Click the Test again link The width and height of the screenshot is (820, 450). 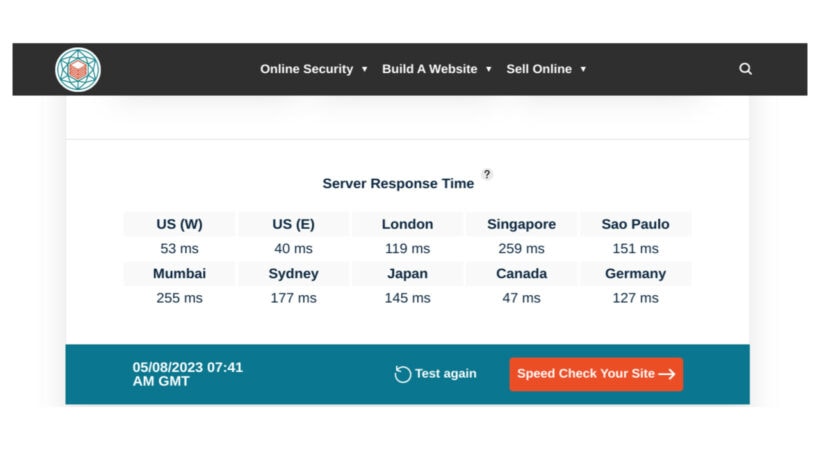[x=445, y=373]
